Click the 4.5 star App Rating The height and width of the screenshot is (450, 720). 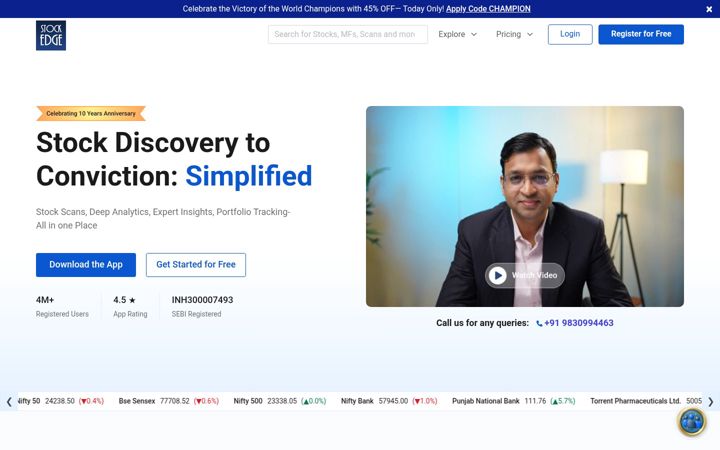[130, 306]
